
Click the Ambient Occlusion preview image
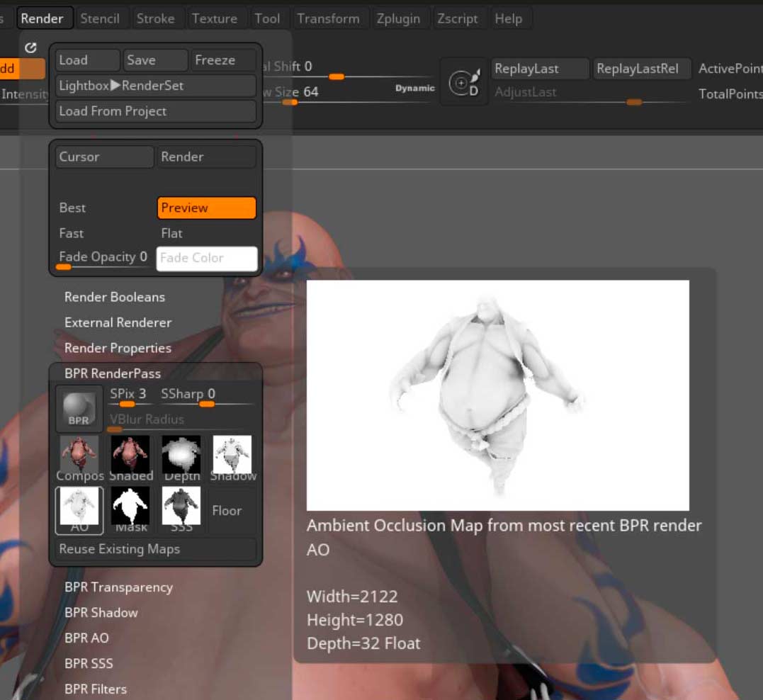(498, 395)
